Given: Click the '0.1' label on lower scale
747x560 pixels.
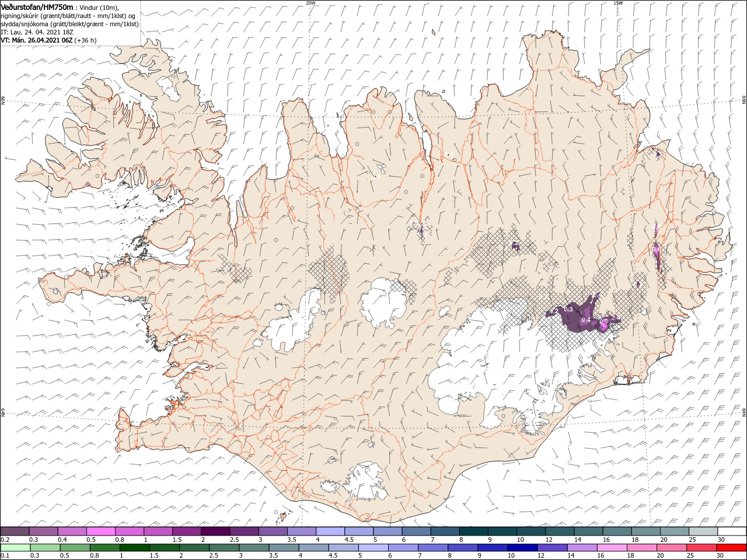Looking at the screenshot, I should [x=4, y=556].
